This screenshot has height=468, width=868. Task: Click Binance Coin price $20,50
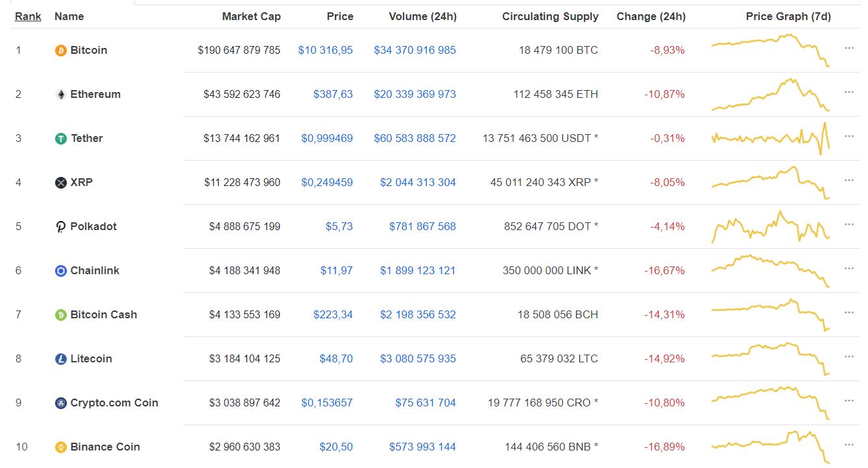click(x=336, y=447)
